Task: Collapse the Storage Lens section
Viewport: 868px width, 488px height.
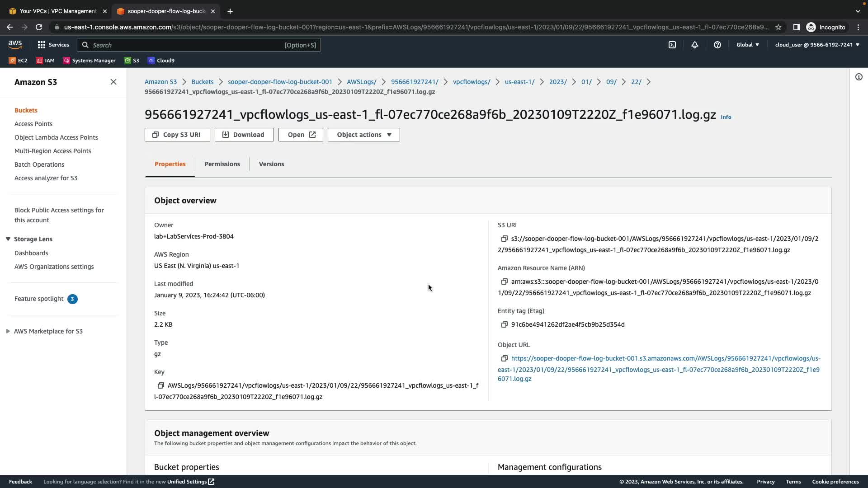Action: [8, 239]
